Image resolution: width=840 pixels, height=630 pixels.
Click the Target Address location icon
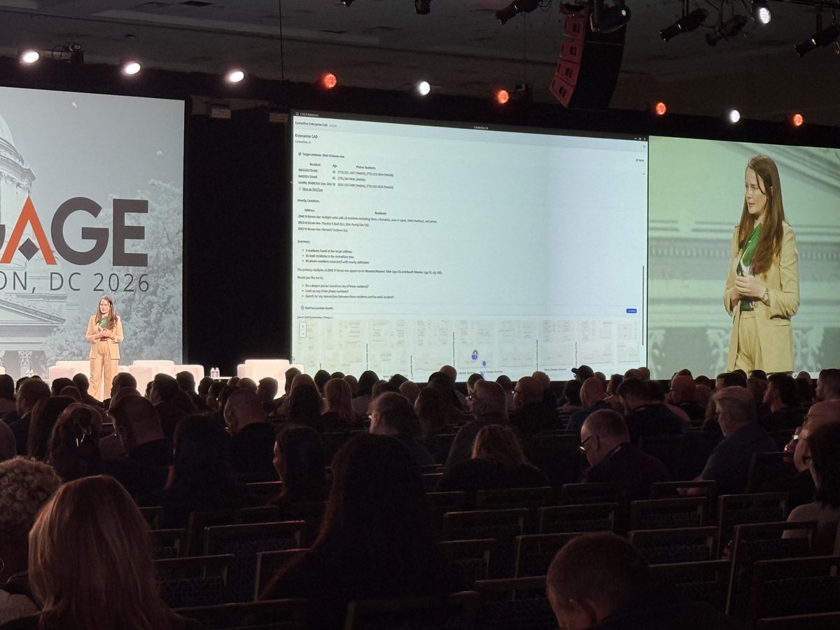click(300, 153)
